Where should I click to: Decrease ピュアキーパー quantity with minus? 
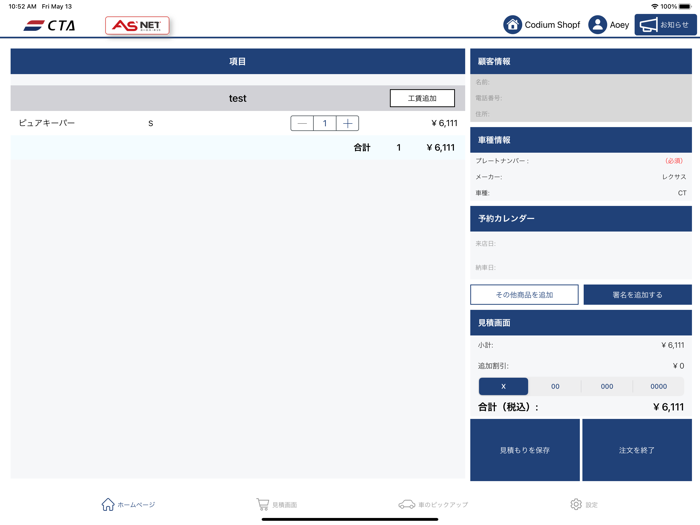[x=302, y=124]
